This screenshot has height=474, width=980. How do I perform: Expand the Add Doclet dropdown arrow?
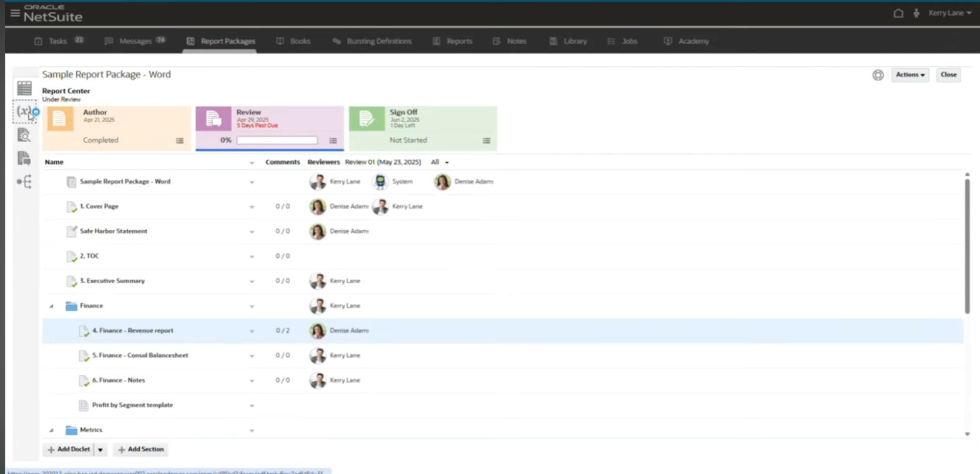click(x=100, y=450)
